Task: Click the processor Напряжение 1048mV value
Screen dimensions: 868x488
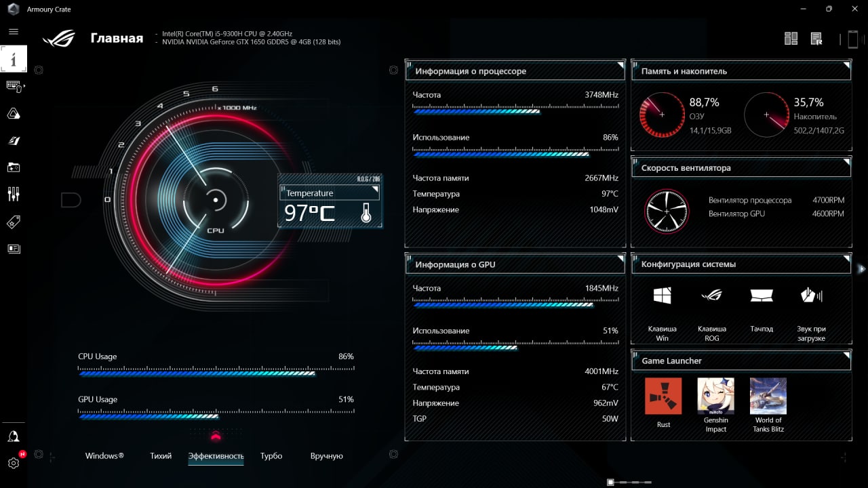Action: pos(604,210)
